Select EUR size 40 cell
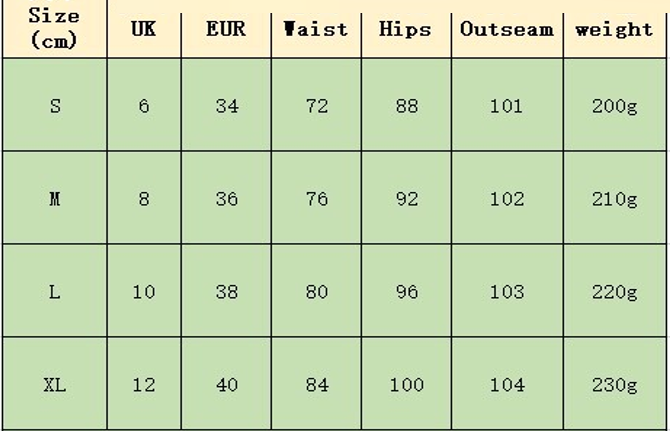 pyautogui.click(x=226, y=385)
